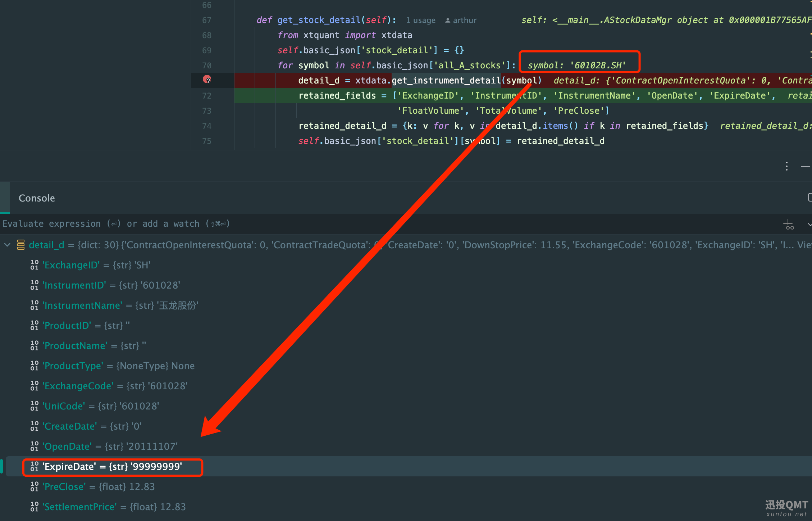The height and width of the screenshot is (521, 812).
Task: Click the retained_fields variable on line 72
Action: click(x=337, y=96)
